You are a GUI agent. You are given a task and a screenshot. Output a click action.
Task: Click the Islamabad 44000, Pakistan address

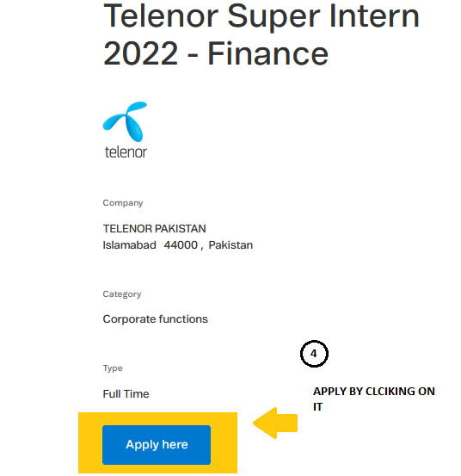tap(178, 245)
